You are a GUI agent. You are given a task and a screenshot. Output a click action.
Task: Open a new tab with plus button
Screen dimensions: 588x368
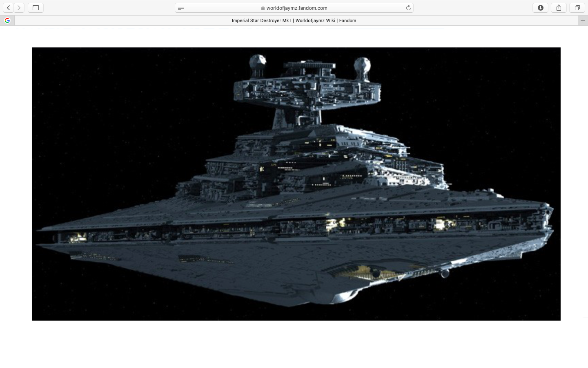tap(583, 20)
